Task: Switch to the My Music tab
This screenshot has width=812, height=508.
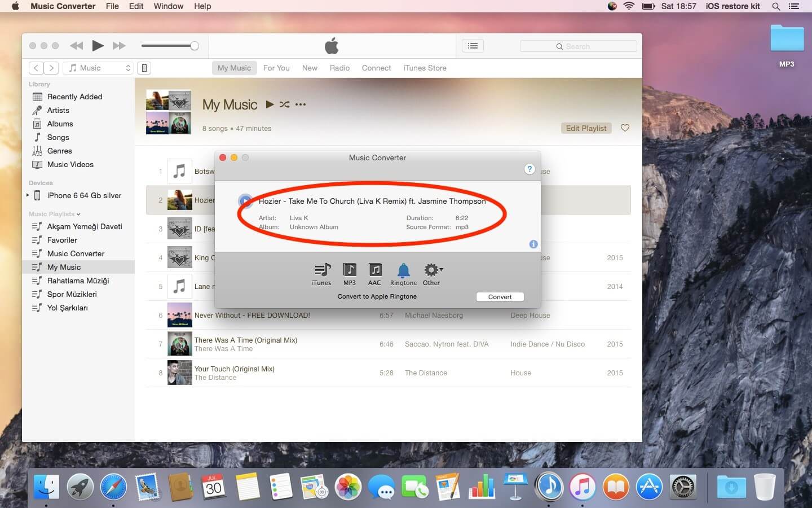Action: pos(234,68)
